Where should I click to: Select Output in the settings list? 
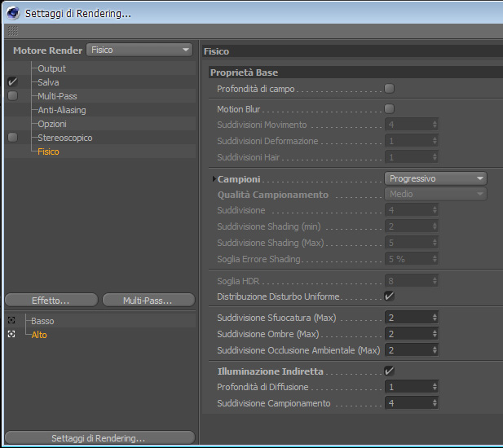pyautogui.click(x=51, y=68)
